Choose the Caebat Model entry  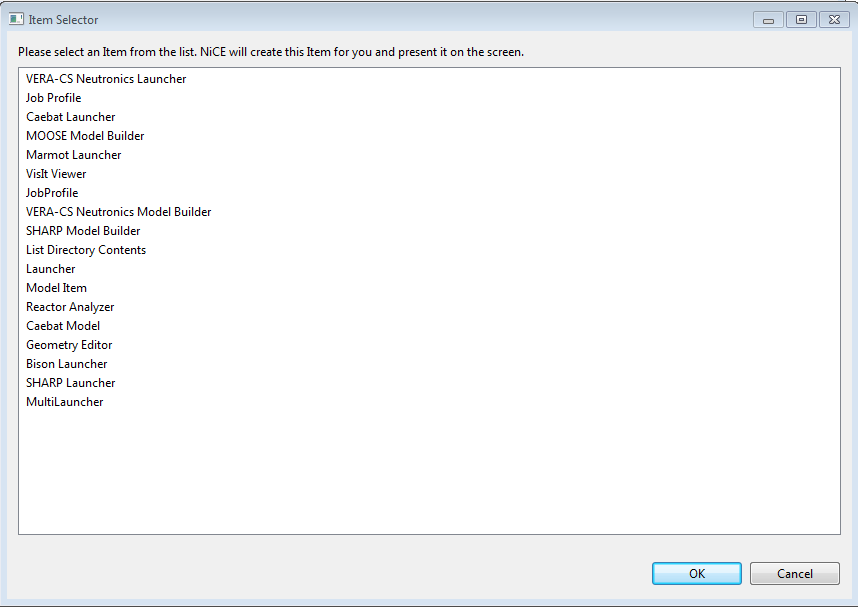63,326
